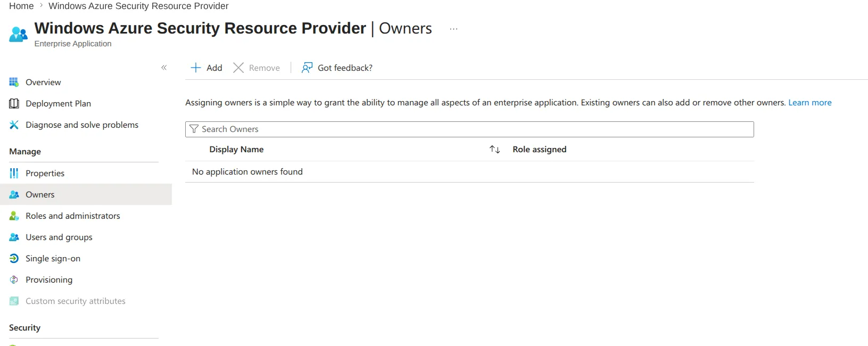Click the Remove button
This screenshot has width=868, height=346.
[x=257, y=68]
